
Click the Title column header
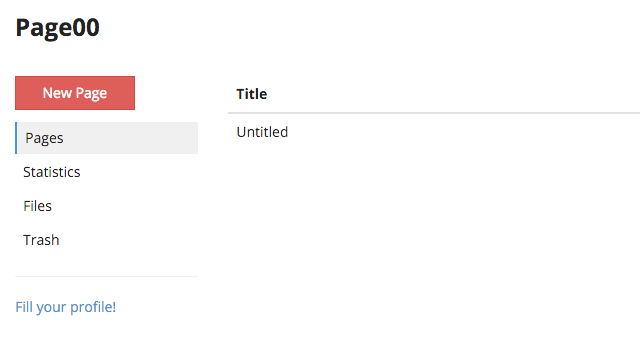pos(251,94)
